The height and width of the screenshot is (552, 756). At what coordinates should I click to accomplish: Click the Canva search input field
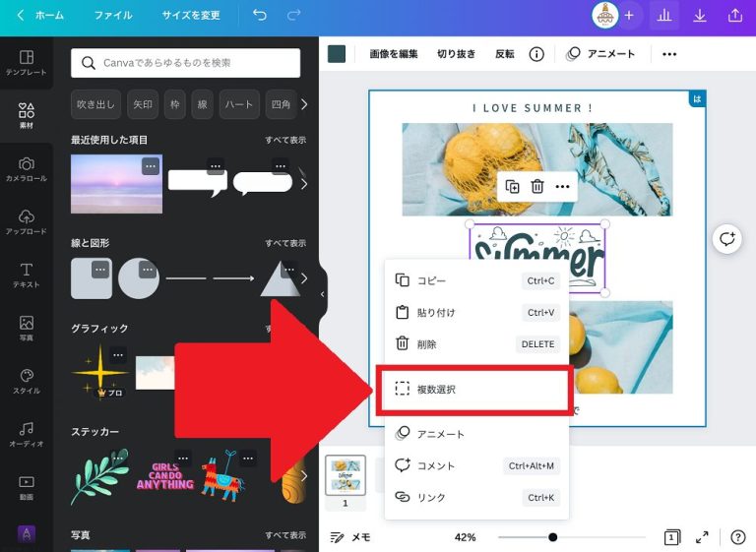click(x=186, y=63)
